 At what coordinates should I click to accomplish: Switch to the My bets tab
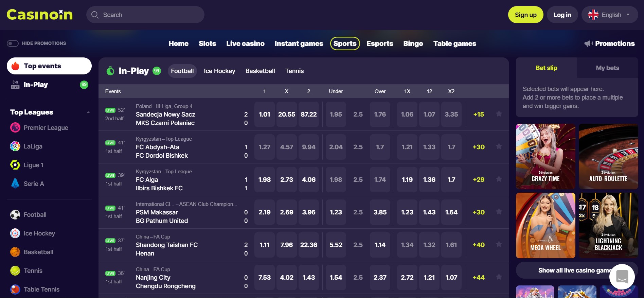[x=608, y=68]
